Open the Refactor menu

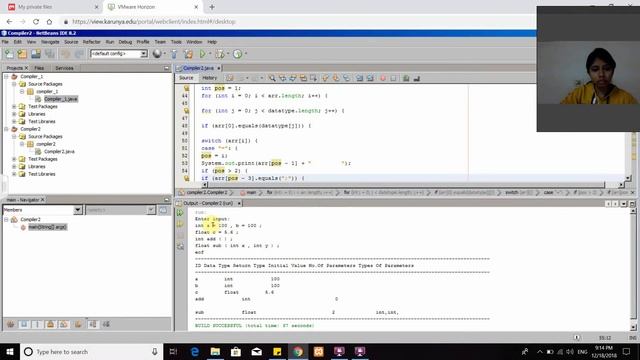pos(91,42)
